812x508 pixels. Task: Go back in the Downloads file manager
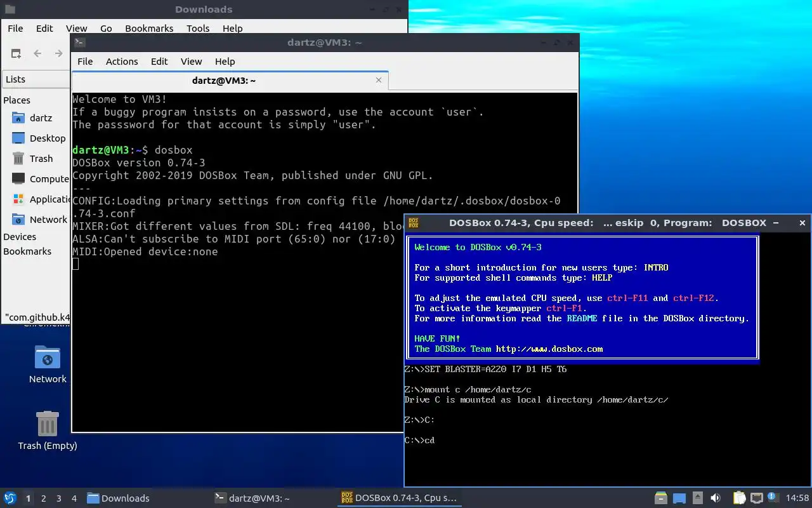37,53
